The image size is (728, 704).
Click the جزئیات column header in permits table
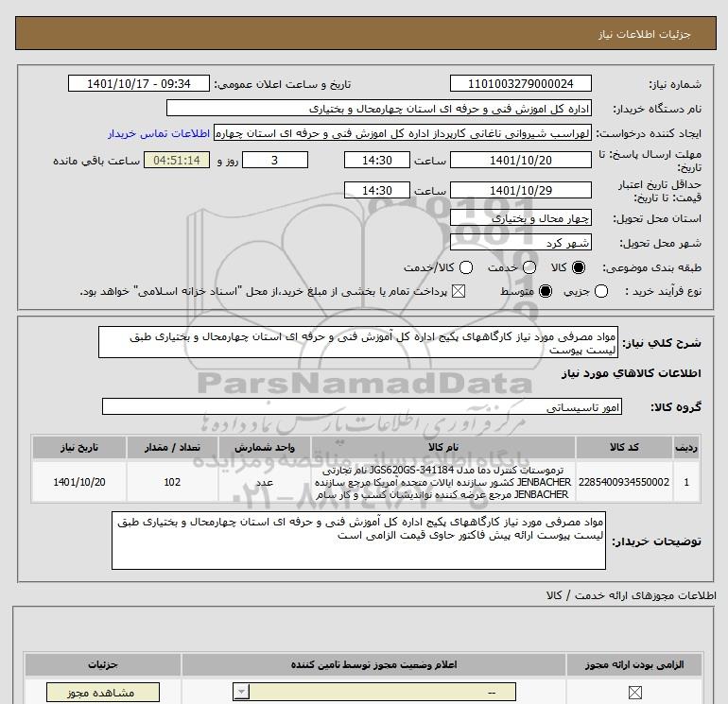coord(103,664)
